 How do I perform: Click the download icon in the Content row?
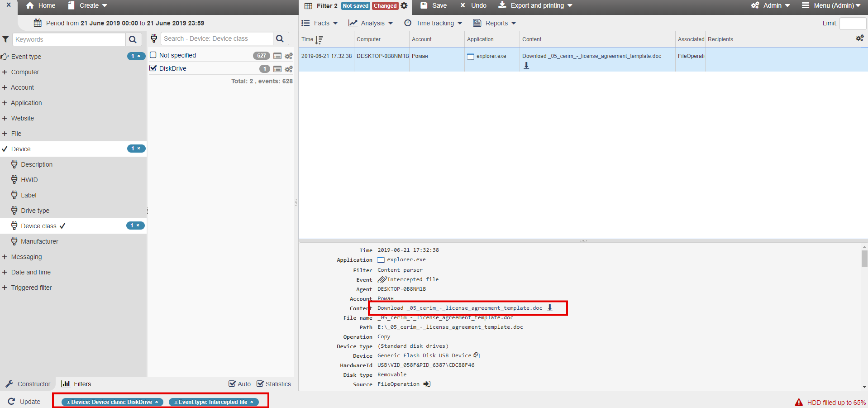click(x=550, y=308)
